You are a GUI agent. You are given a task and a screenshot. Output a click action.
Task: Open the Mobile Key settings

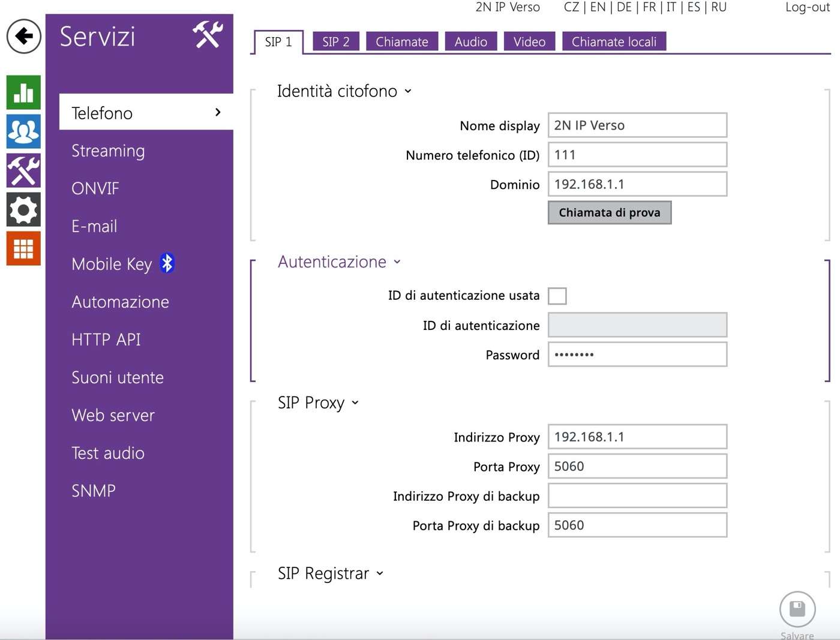(112, 264)
